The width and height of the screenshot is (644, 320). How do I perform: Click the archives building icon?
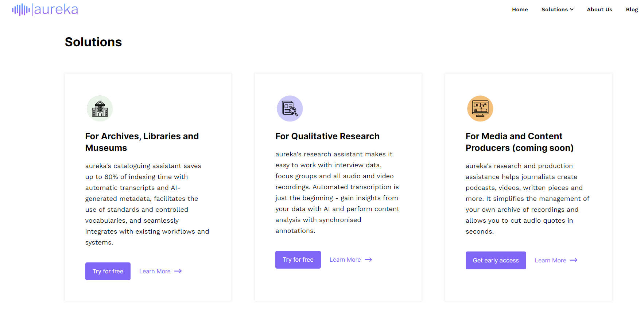(100, 109)
